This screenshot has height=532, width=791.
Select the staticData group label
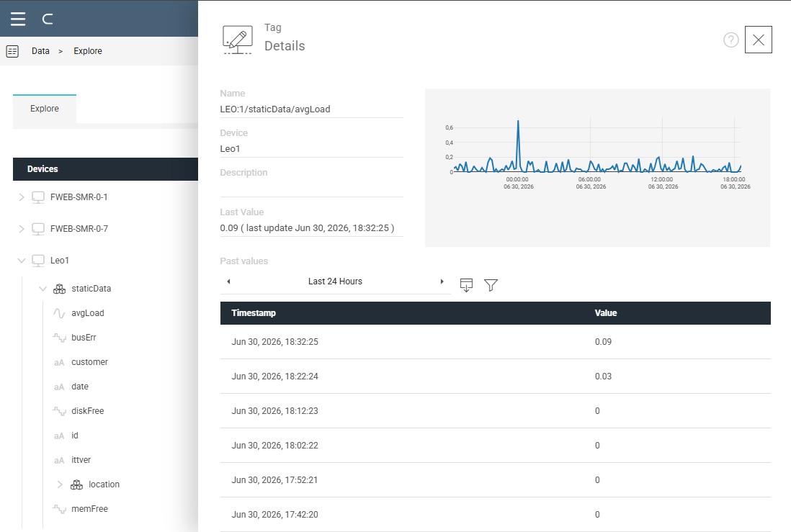pos(91,289)
